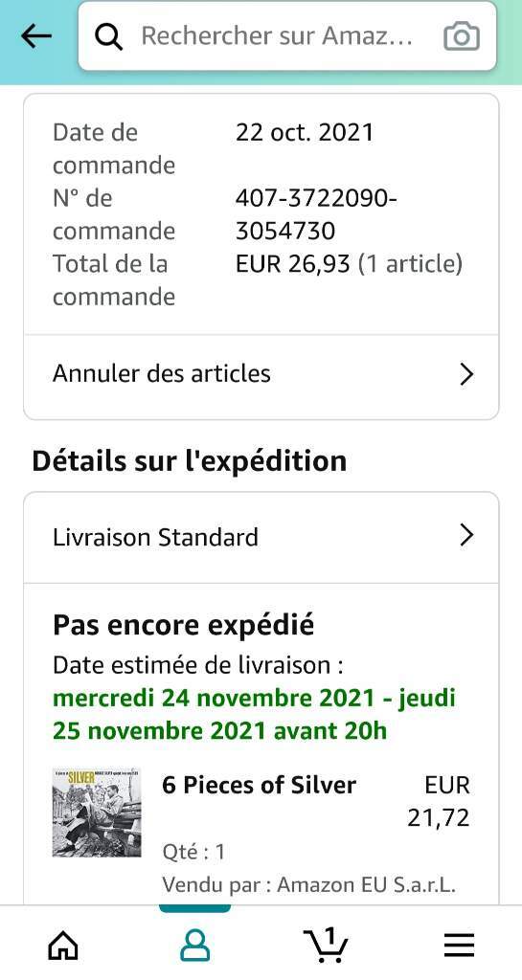522x980 pixels.
Task: Select the order number 407-3722090-3054730
Action: coord(316,215)
